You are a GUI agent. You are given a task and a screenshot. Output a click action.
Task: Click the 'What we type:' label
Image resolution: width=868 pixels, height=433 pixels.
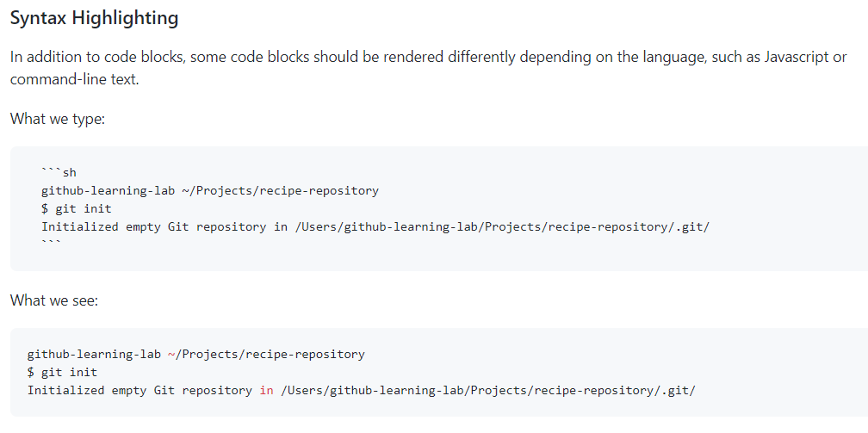pyautogui.click(x=58, y=119)
